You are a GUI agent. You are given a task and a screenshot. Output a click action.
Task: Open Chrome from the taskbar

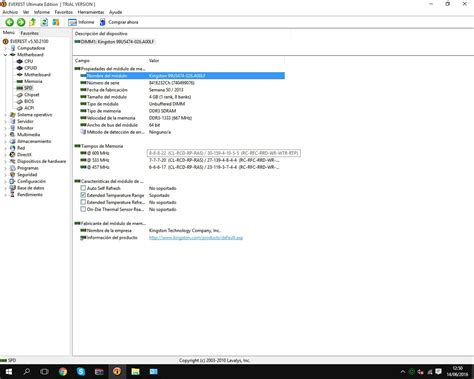click(x=63, y=371)
